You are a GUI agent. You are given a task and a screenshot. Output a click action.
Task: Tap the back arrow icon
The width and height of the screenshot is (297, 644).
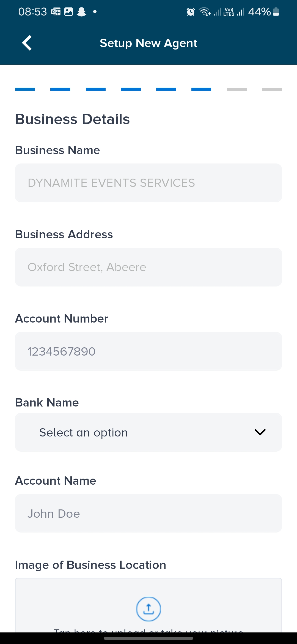(27, 43)
